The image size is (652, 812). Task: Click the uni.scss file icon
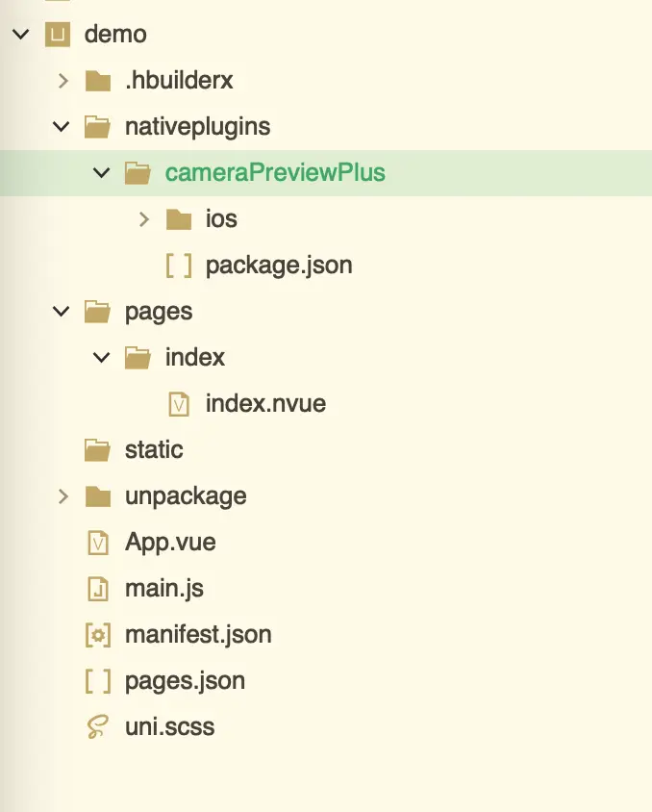[x=97, y=727]
